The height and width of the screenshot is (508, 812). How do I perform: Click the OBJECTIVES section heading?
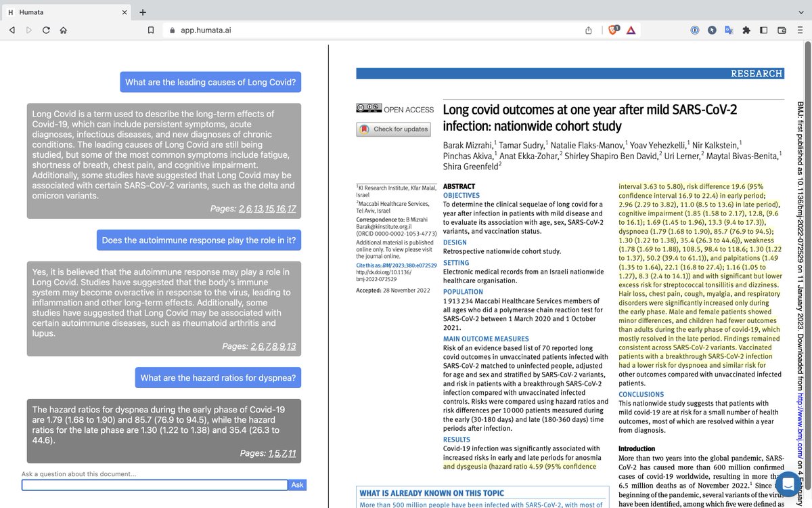click(461, 196)
